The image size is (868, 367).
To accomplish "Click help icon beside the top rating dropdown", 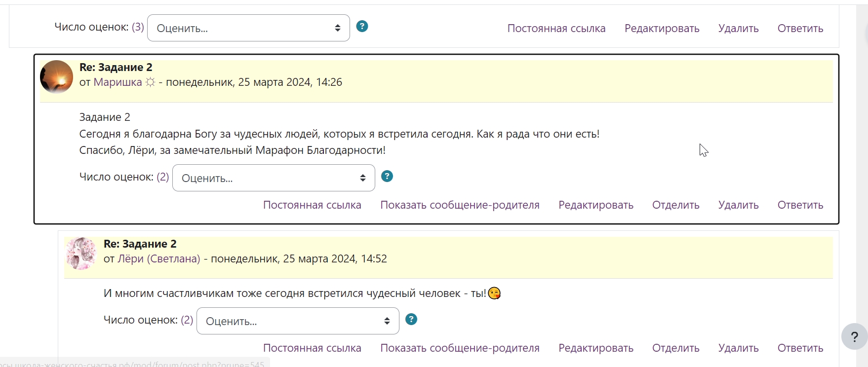I will tap(362, 27).
